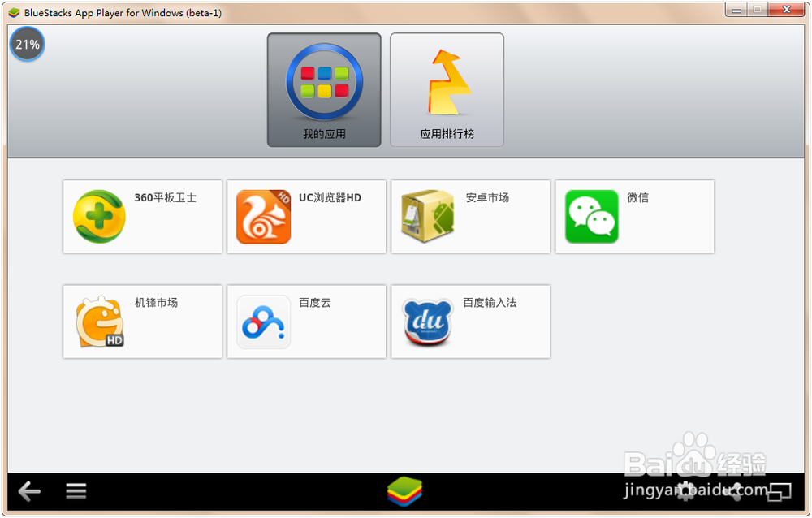Switch to the 应用排行榜 tab
Screen dimensions: 812x518
pyautogui.click(x=447, y=90)
